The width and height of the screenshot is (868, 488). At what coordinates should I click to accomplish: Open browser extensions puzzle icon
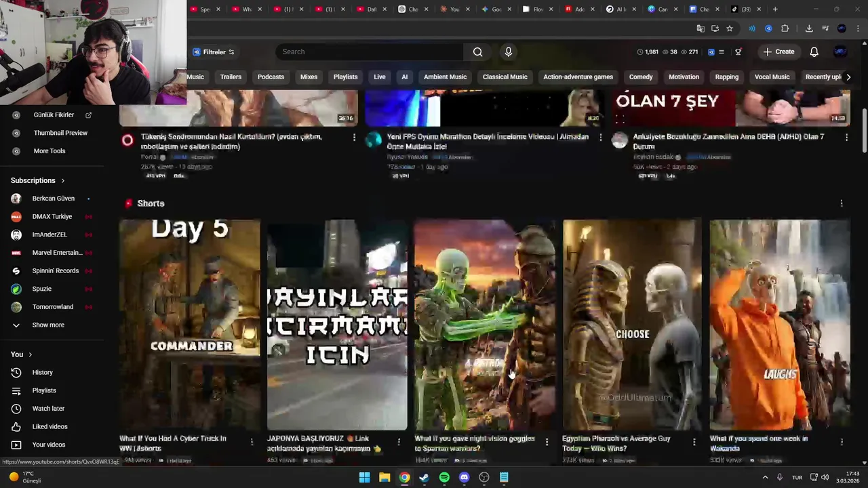coord(785,28)
